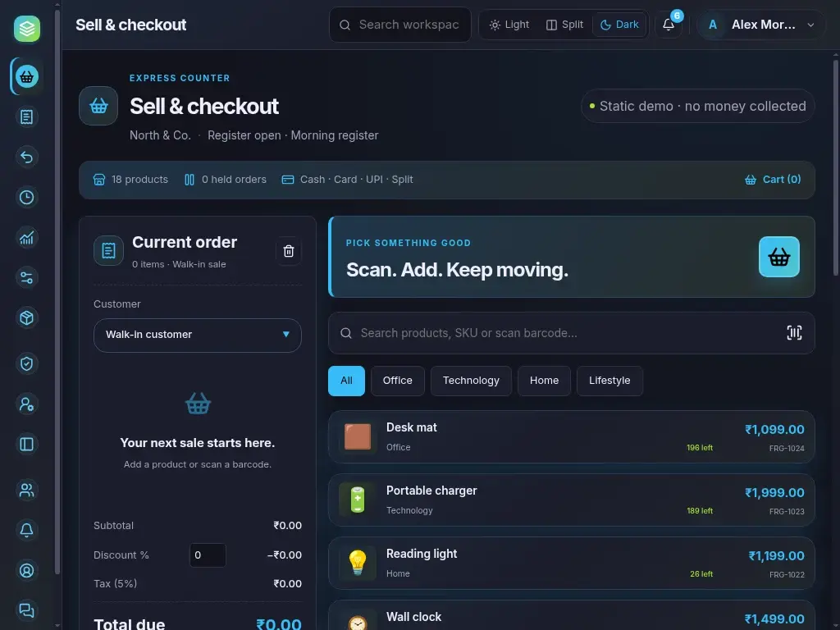Open the clock history sidebar icon

click(x=27, y=197)
